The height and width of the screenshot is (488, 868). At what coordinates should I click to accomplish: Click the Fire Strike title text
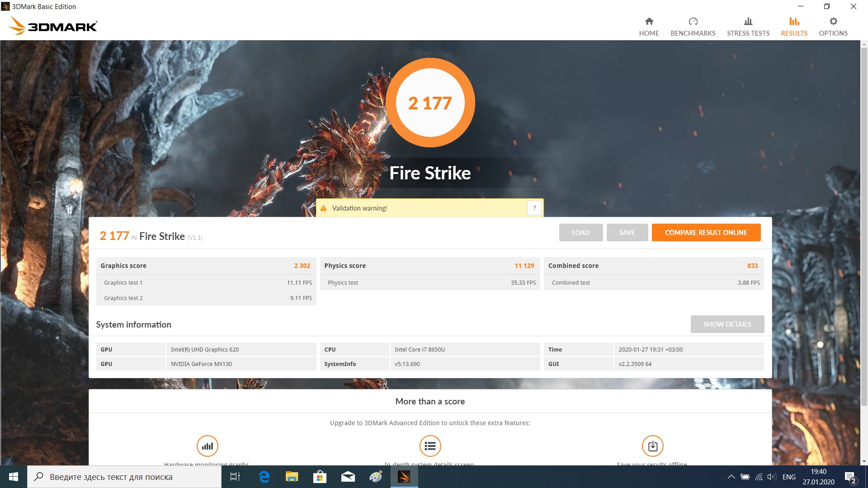[430, 173]
